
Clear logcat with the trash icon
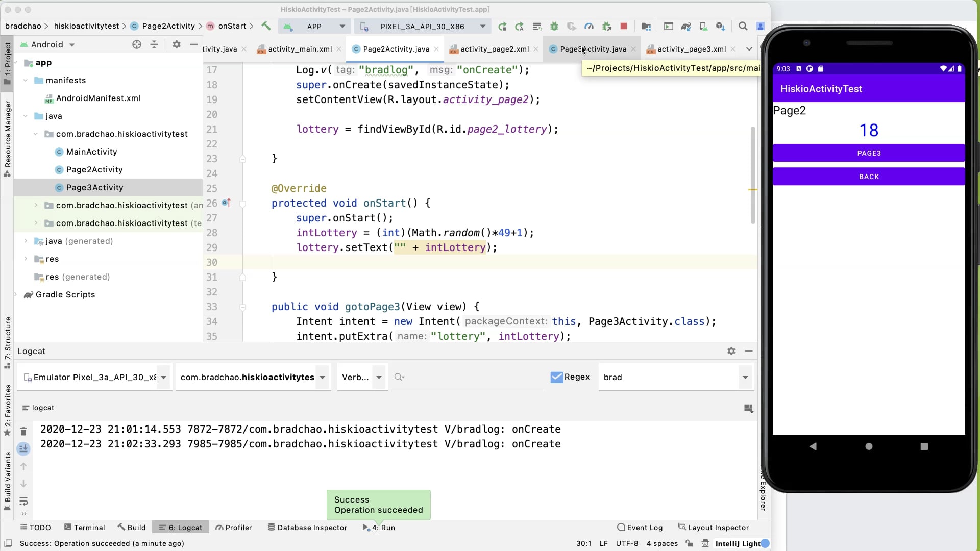(x=23, y=432)
